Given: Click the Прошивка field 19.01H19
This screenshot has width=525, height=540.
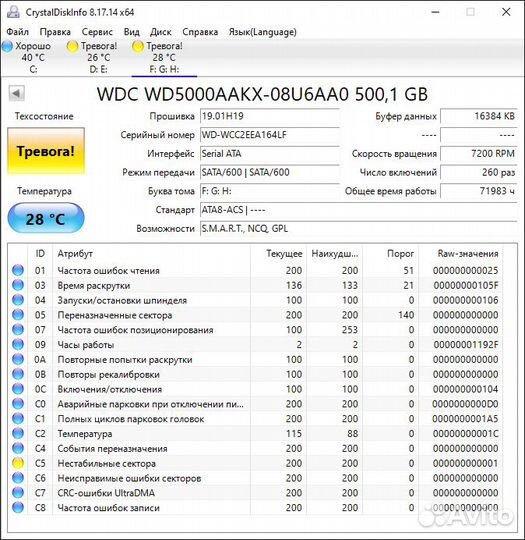Looking at the screenshot, I should 270,116.
